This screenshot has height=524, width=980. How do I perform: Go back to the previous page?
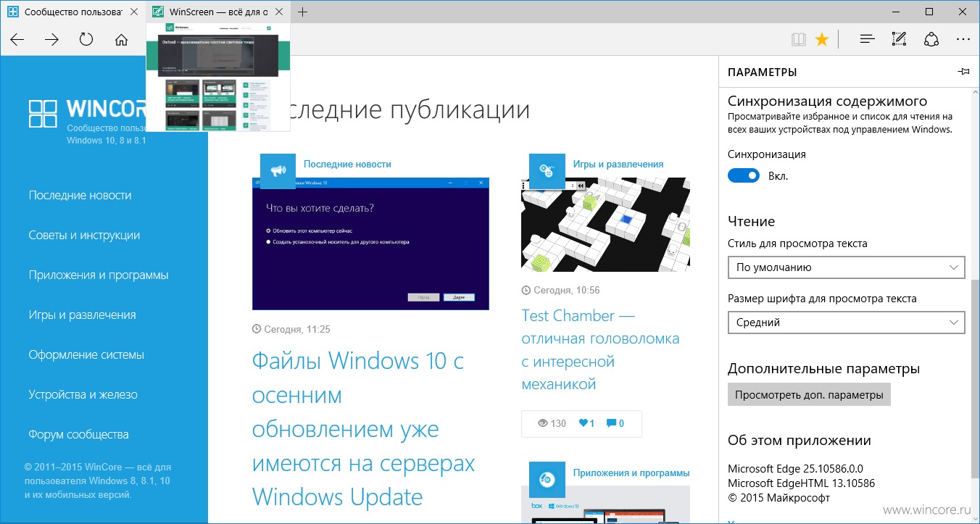pos(17,40)
